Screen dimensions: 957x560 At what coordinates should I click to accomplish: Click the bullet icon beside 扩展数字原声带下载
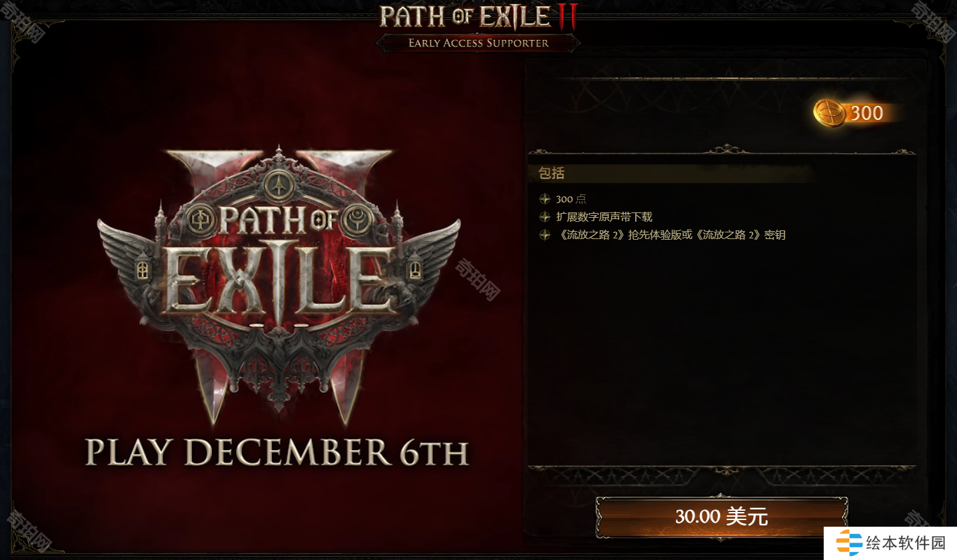pos(544,217)
